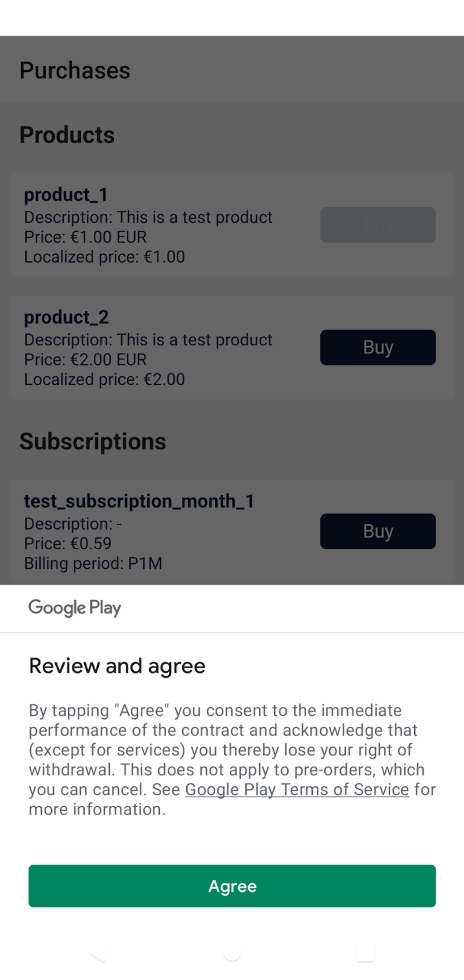Image resolution: width=464 pixels, height=980 pixels.
Task: Select the product_2 title
Action: coord(67,317)
